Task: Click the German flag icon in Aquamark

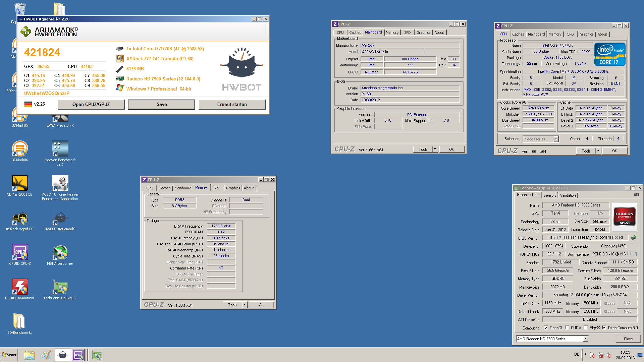Action: click(x=28, y=104)
